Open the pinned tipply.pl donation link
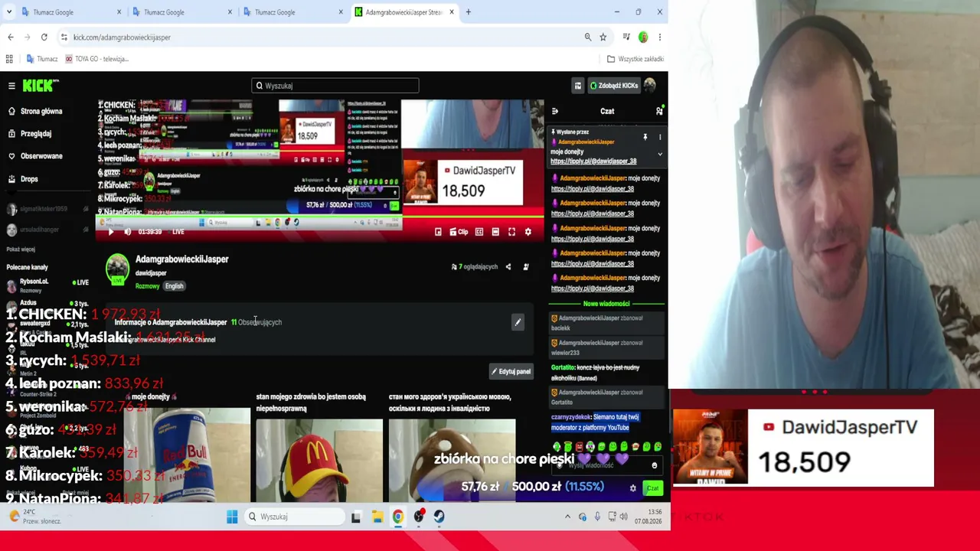This screenshot has height=551, width=980. click(593, 161)
